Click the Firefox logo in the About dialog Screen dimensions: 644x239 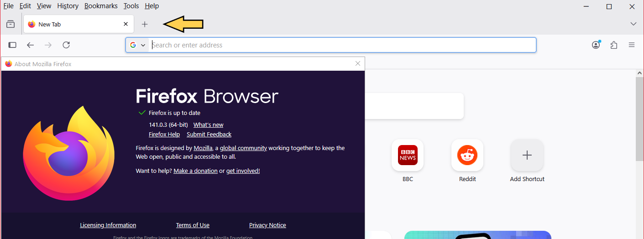68,153
